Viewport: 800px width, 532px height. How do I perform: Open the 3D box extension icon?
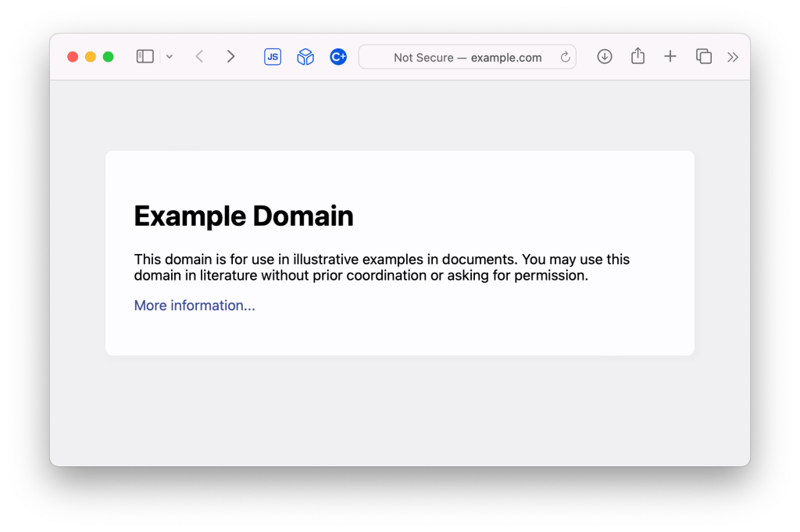click(x=305, y=56)
